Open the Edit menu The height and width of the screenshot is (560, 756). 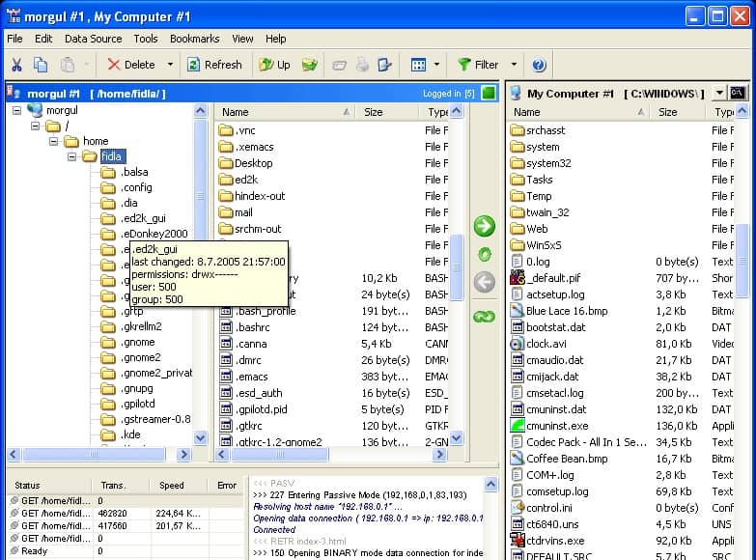(x=43, y=39)
